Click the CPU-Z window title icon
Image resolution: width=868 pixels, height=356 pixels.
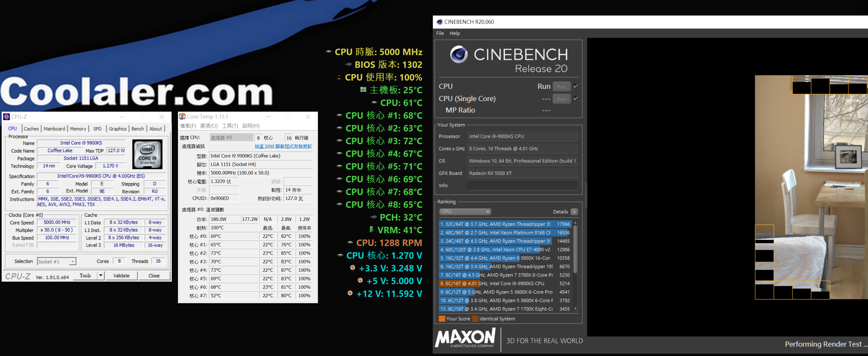coord(6,117)
